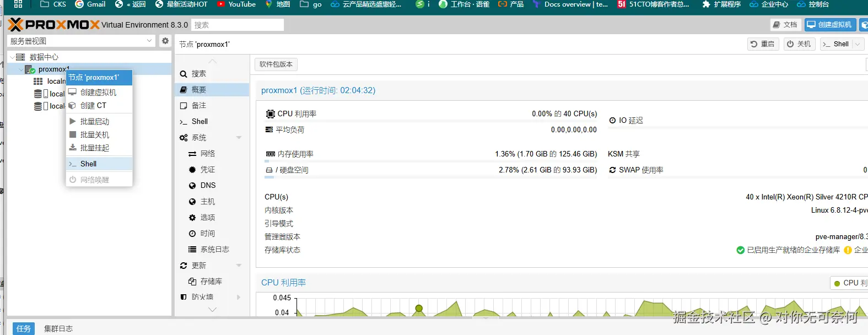Open Shell from the node context menu

pos(99,164)
